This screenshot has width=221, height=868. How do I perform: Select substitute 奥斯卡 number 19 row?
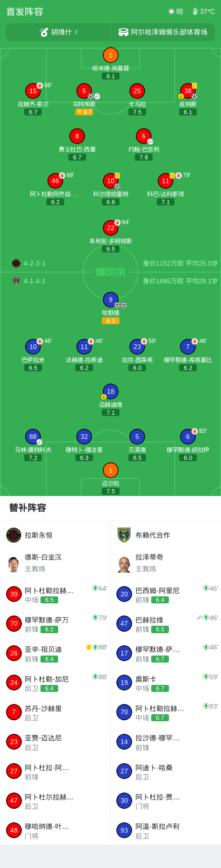(x=166, y=683)
